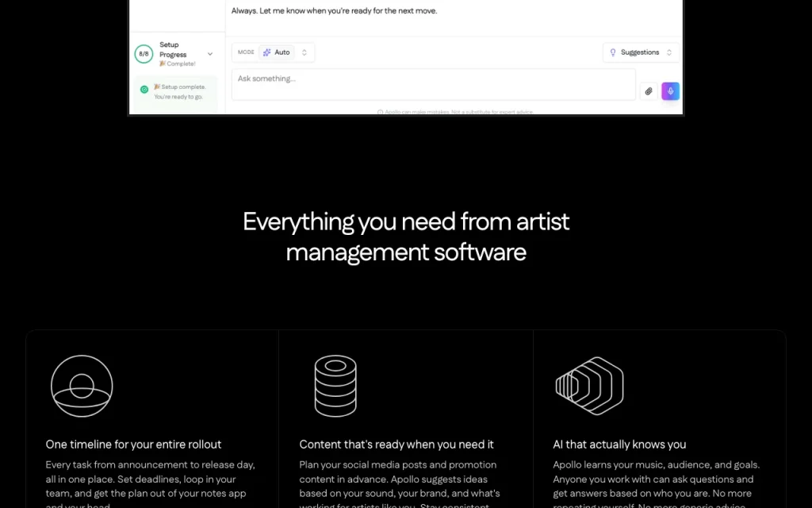Viewport: 812px width, 508px height.
Task: Click the "Setup Progress" label
Action: [x=173, y=49]
